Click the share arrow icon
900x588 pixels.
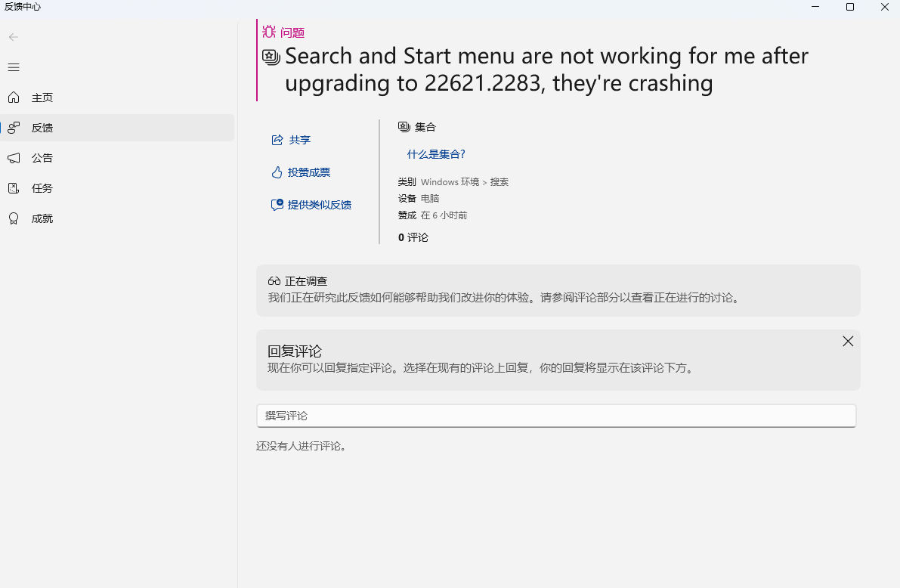click(x=277, y=140)
